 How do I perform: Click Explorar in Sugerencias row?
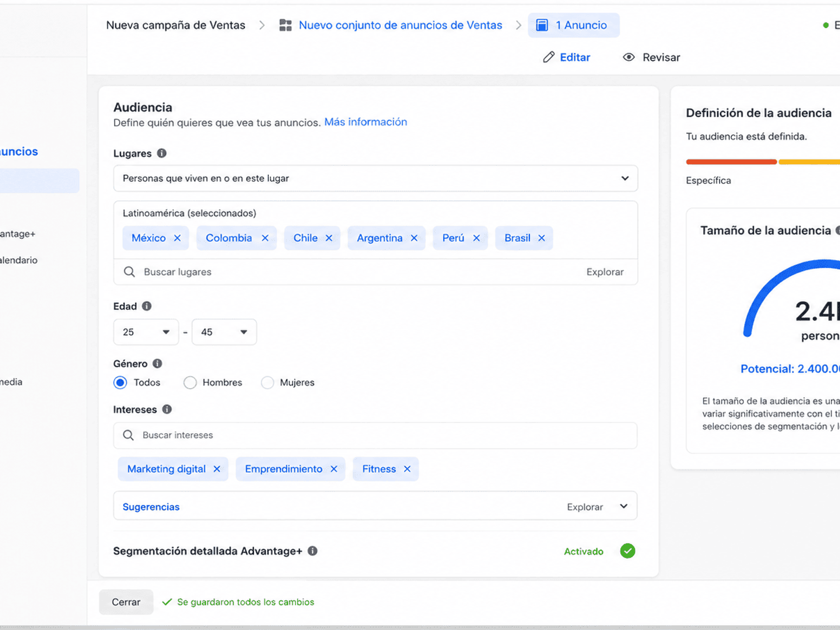[x=585, y=507]
